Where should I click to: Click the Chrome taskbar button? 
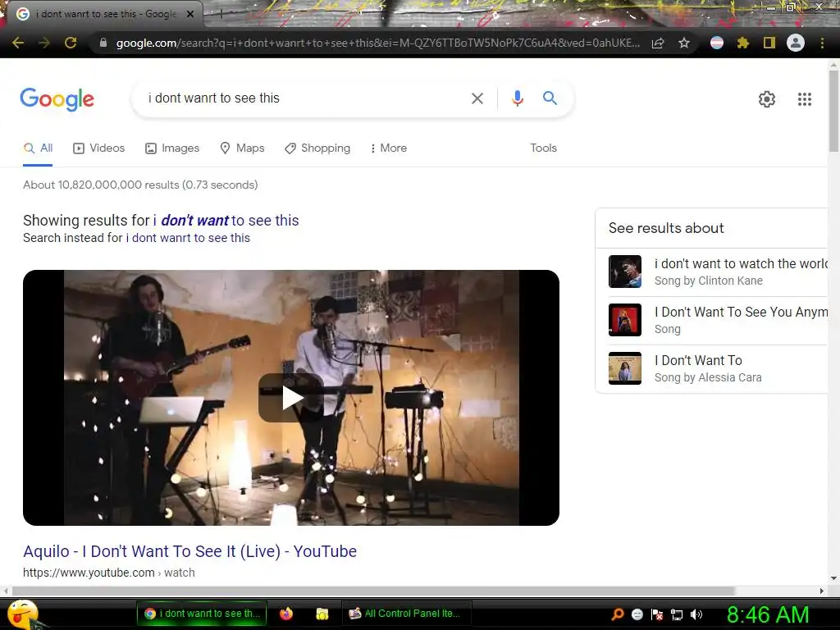[202, 614]
